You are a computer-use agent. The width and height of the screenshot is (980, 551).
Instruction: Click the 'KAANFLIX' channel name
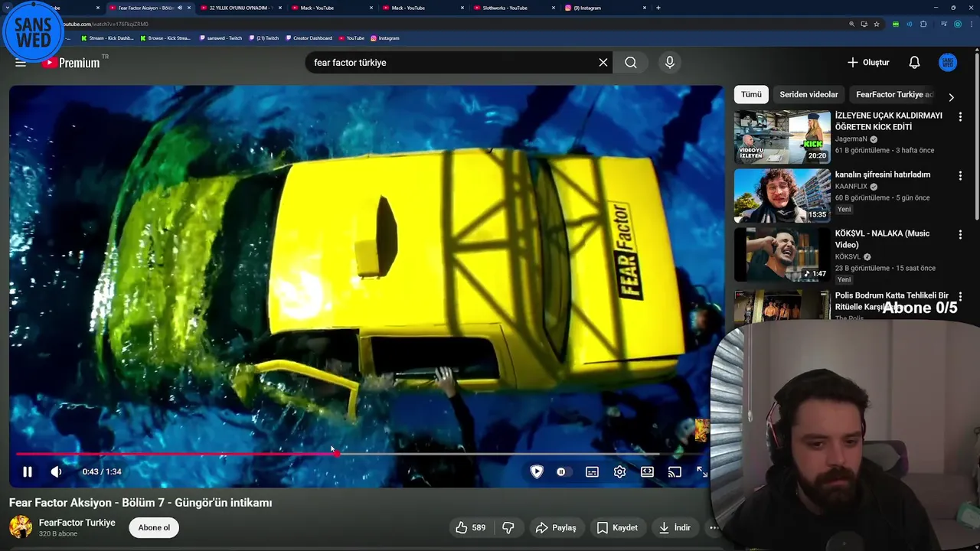(851, 187)
